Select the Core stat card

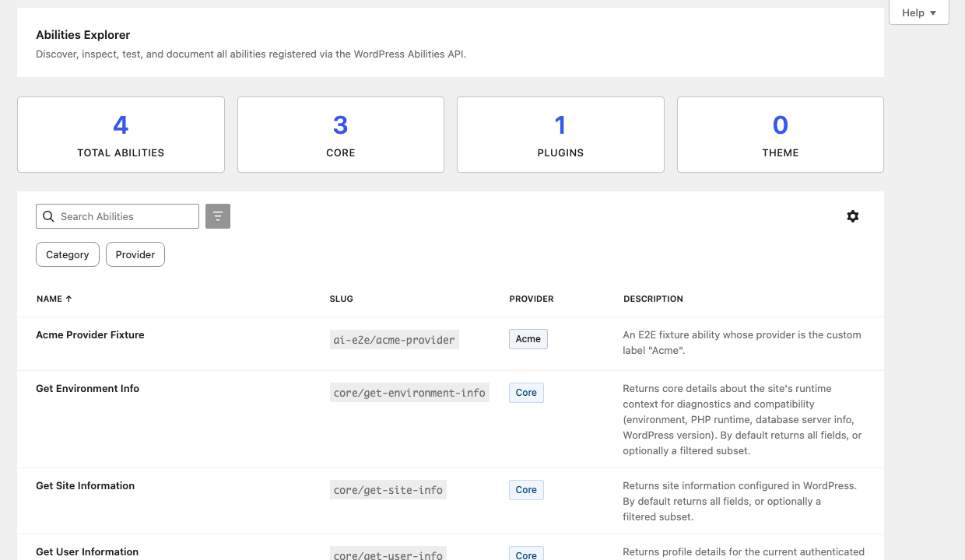point(341,135)
